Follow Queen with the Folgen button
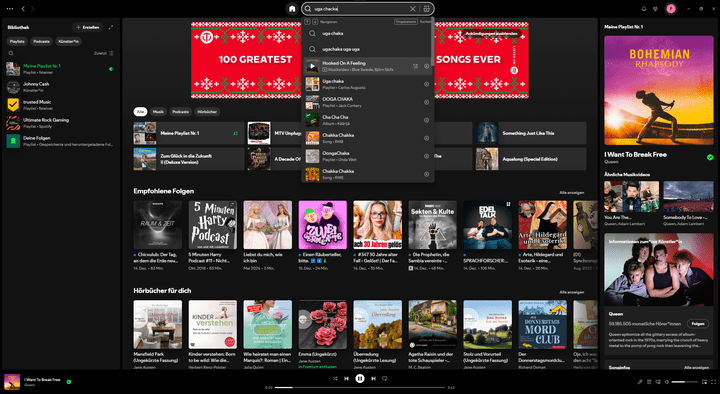This screenshot has width=720, height=394. pos(698,324)
